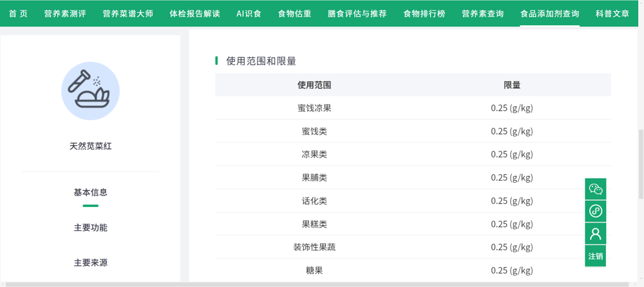Select 基本信息 in the sidebar
This screenshot has width=644, height=287.
90,192
